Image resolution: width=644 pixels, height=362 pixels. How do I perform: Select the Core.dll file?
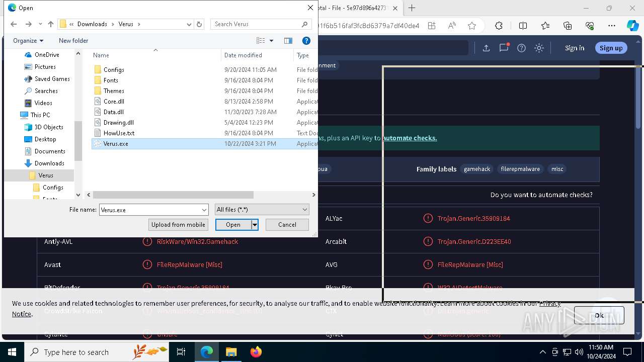114,102
